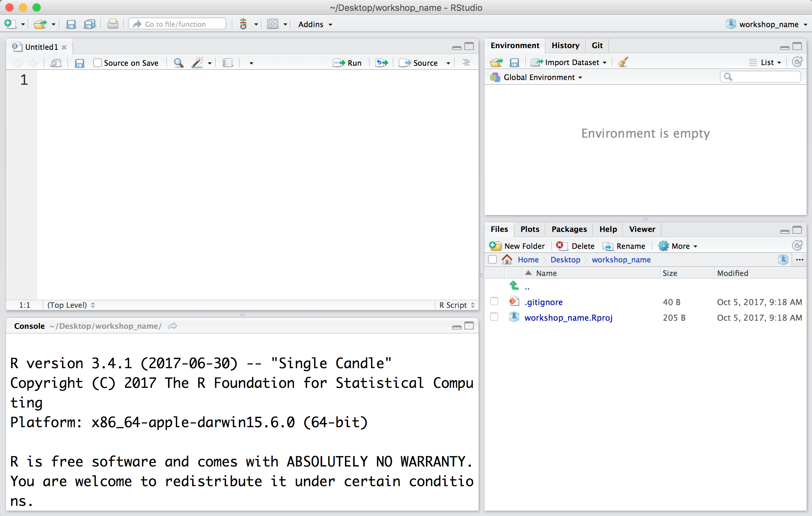The image size is (812, 516).
Task: Open Find and Replace in the editor
Action: (178, 63)
